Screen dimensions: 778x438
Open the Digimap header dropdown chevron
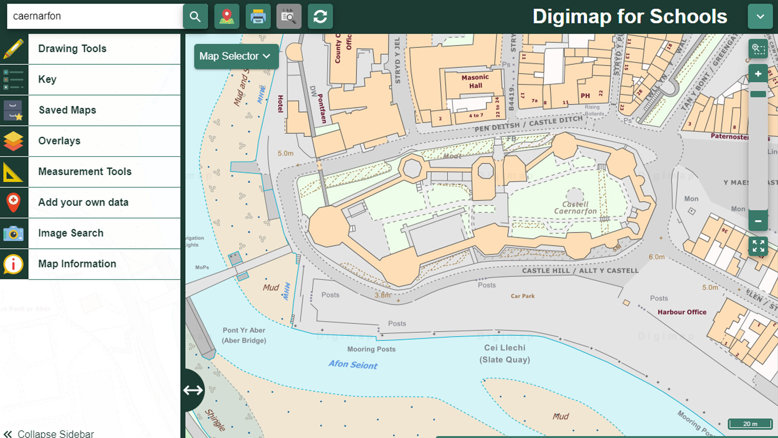(760, 16)
